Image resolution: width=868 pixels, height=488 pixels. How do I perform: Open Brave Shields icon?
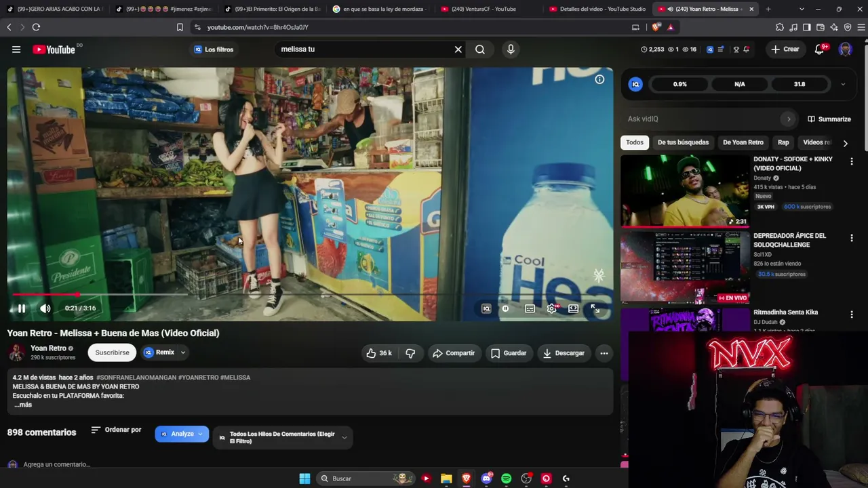pyautogui.click(x=656, y=27)
